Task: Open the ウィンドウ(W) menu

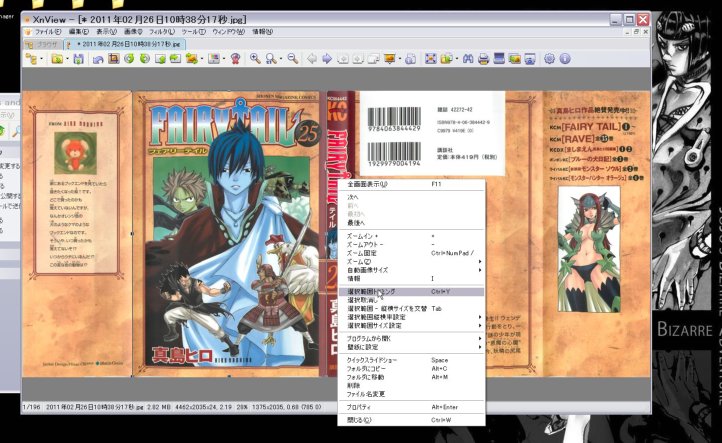Action: point(229,32)
